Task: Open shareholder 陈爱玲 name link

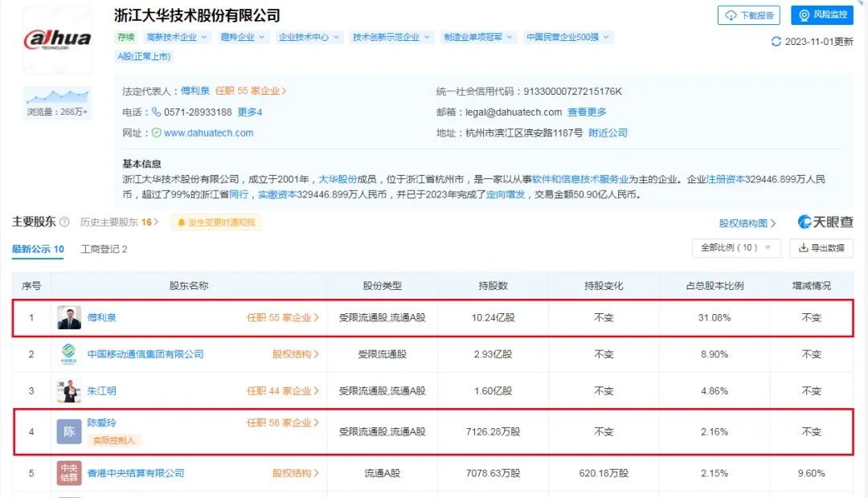Action: pos(102,422)
